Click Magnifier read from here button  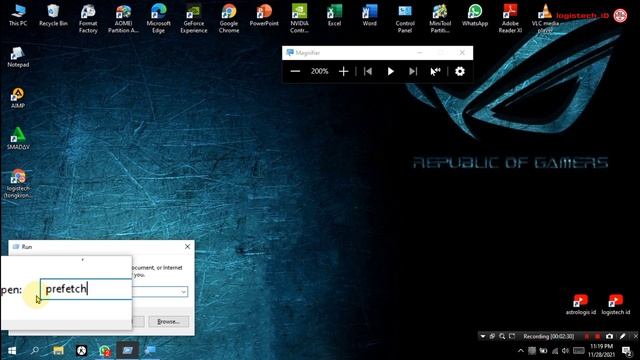[436, 71]
